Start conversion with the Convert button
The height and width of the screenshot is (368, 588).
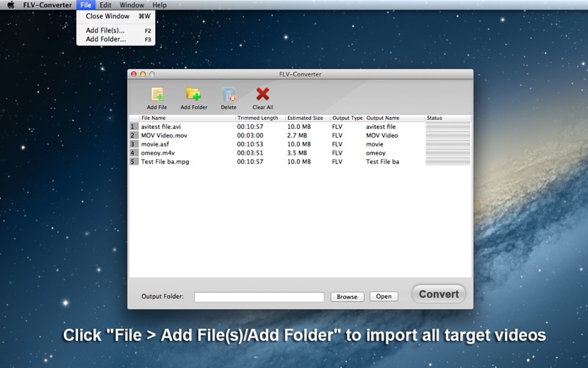pos(439,294)
